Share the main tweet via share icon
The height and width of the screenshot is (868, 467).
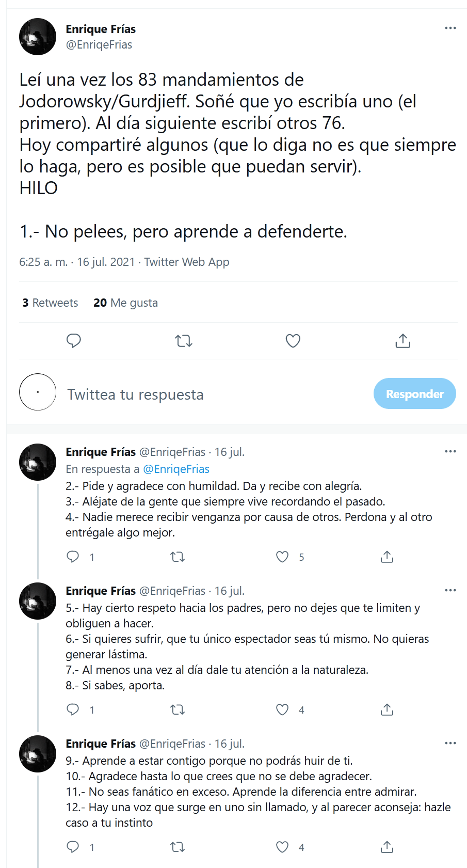[402, 341]
